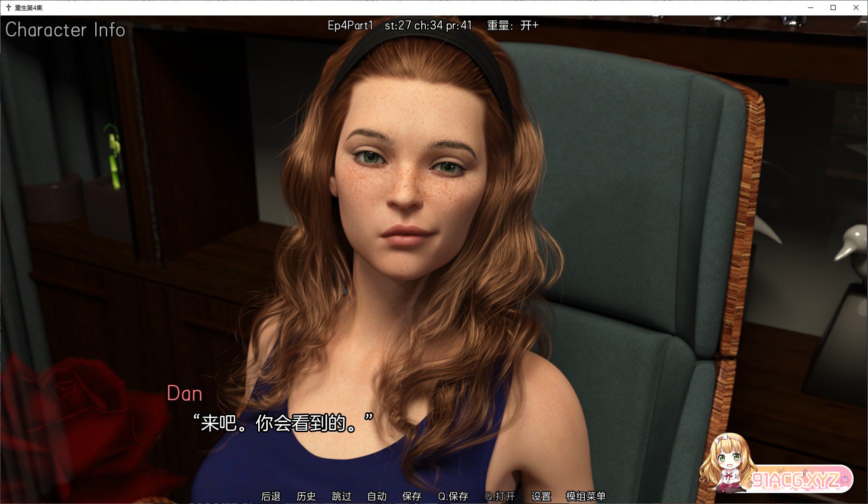Click 后退 to roll back dialogue
The width and height of the screenshot is (868, 504).
(271, 497)
